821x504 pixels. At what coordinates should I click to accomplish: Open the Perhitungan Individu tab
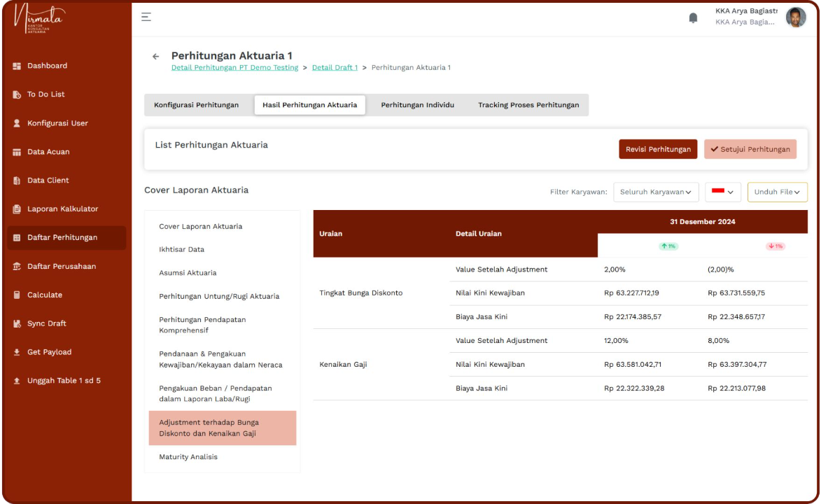[x=417, y=105]
